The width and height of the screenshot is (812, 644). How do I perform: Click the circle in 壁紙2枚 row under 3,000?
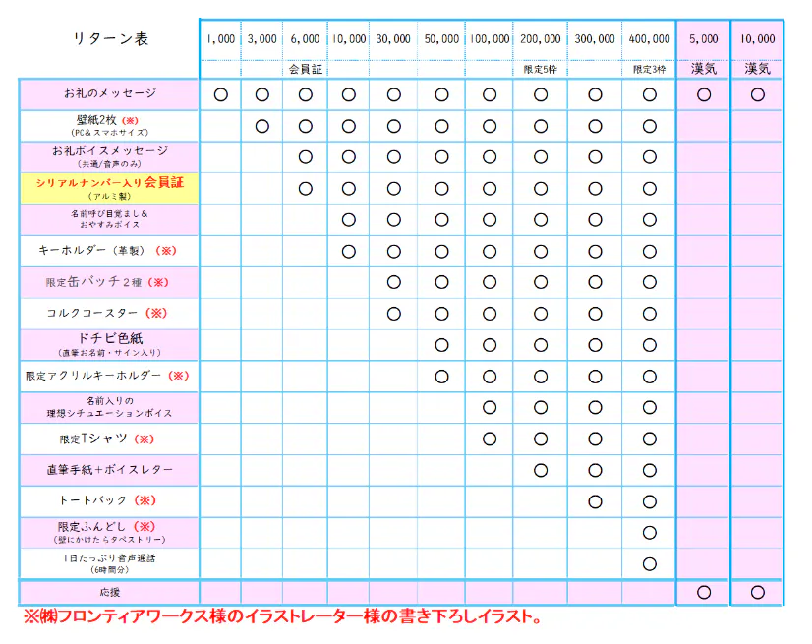[x=261, y=126]
